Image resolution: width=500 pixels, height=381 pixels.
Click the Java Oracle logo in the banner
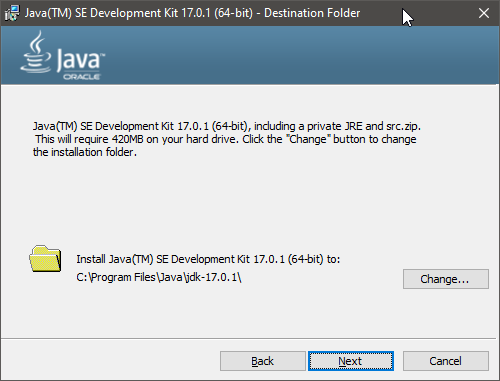click(63, 56)
